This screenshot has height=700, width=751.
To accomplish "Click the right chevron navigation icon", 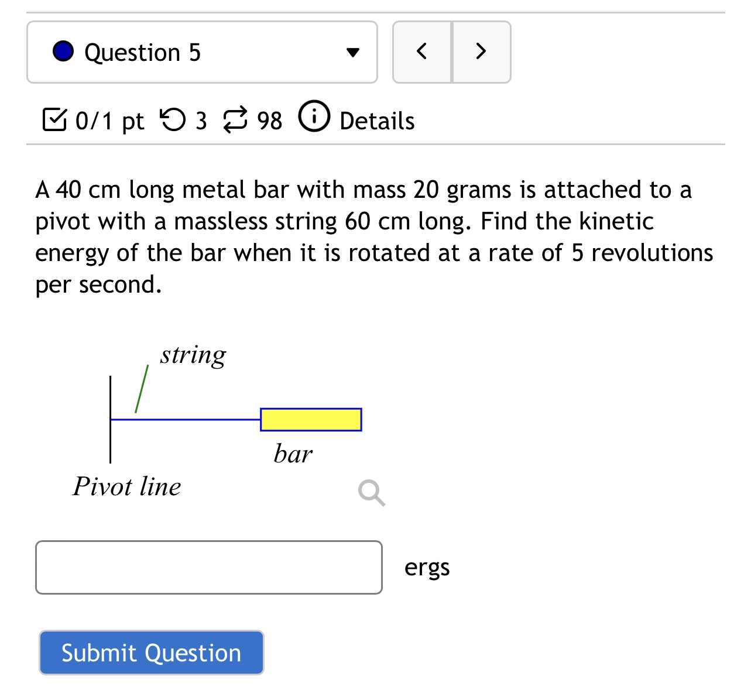I will click(x=481, y=52).
